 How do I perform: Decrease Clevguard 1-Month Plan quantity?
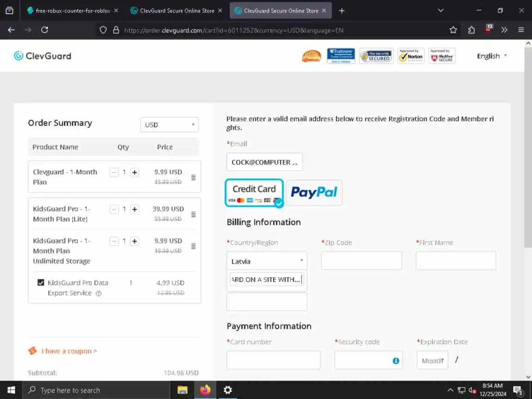pos(114,172)
